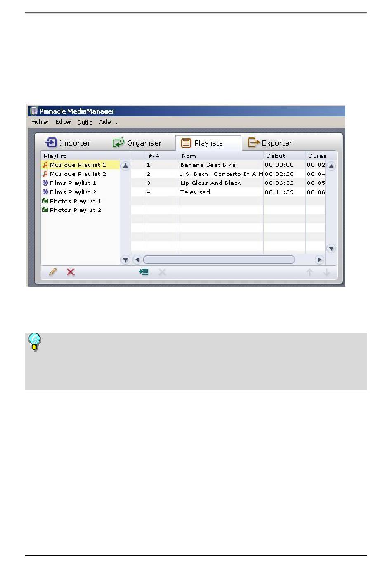The image size is (392, 577).
Task: Click the pencil edit playlist icon
Action: [x=53, y=272]
